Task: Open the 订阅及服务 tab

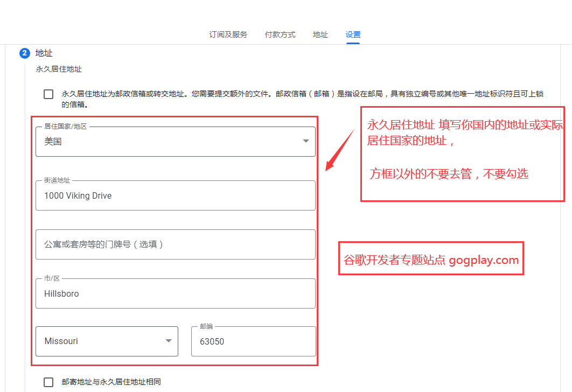Action: pos(228,34)
